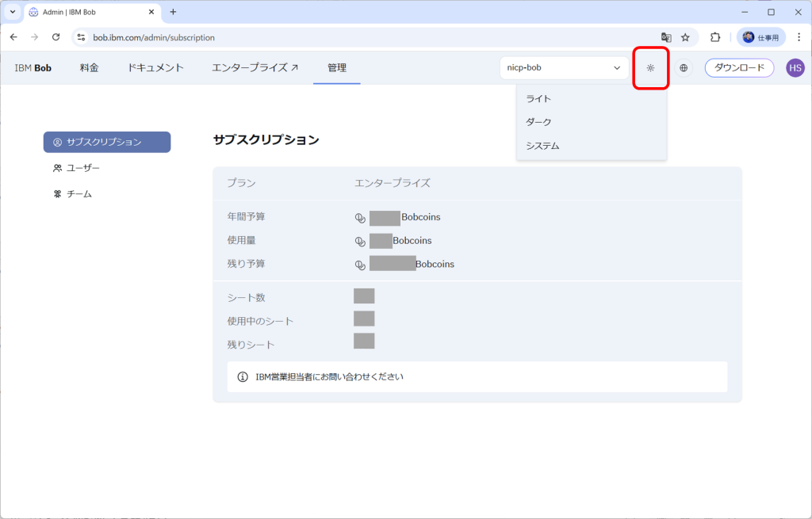Click the browser back arrow

pyautogui.click(x=13, y=37)
